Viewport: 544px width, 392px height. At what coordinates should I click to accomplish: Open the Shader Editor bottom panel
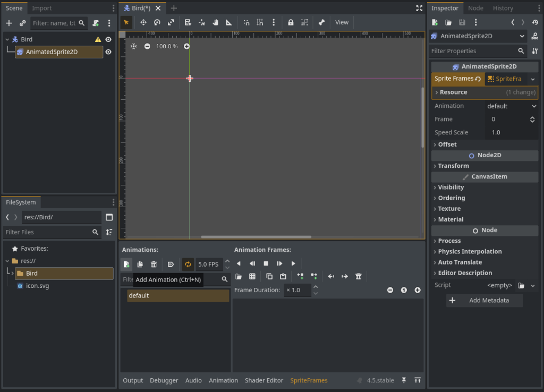tap(264, 380)
